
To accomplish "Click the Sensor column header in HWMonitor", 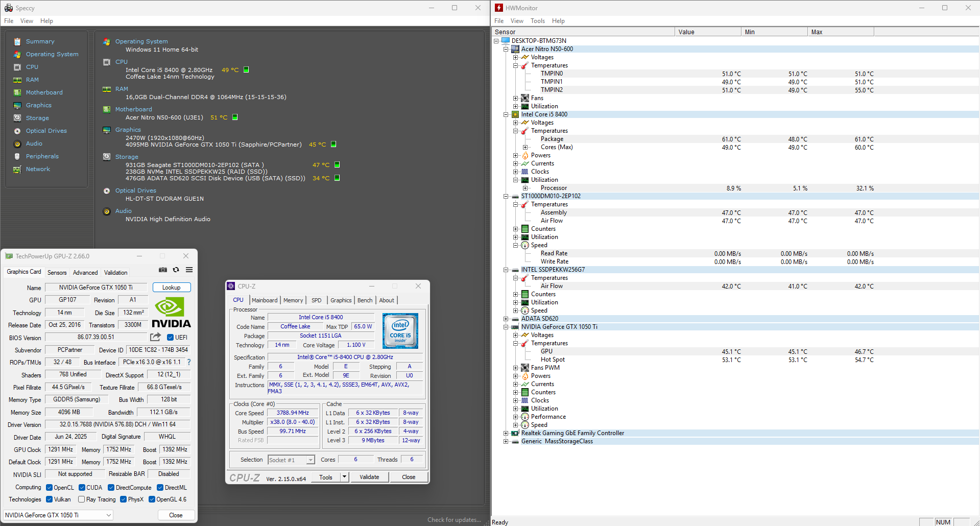I will click(583, 32).
